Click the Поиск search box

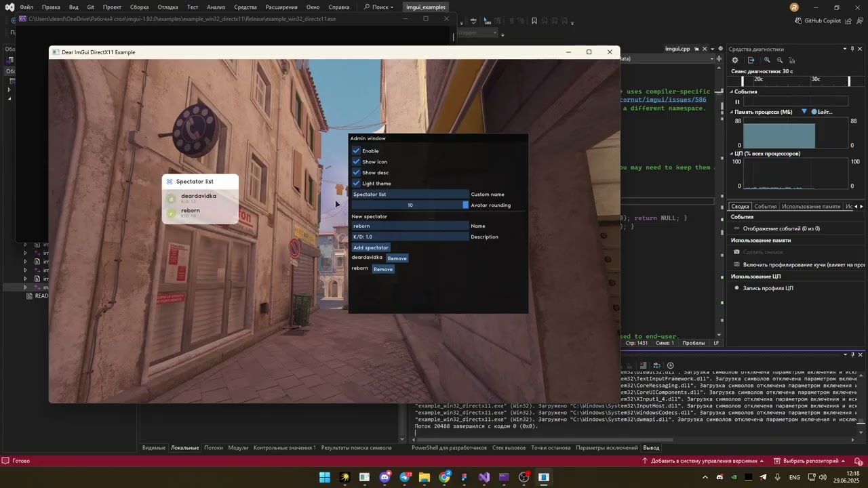(378, 7)
